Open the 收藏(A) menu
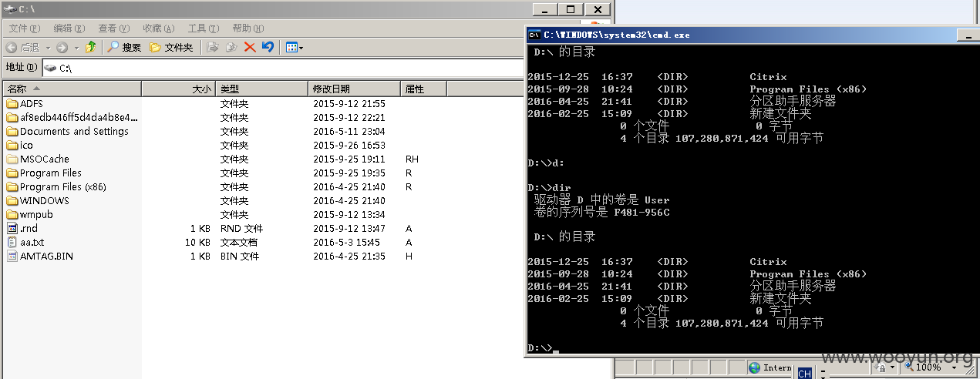The image size is (980, 379). tap(158, 28)
